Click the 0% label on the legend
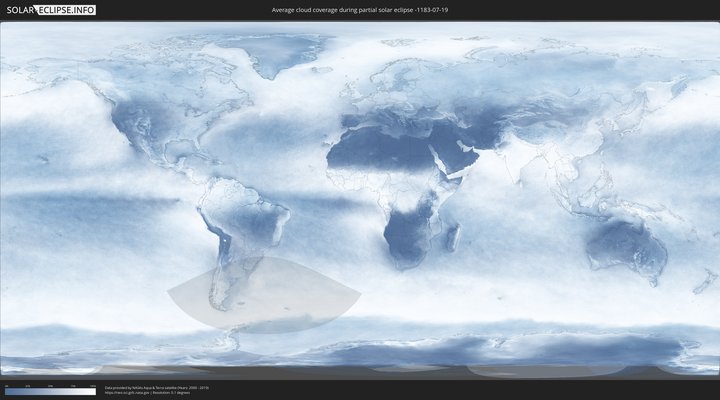Screen dimensions: 720x400 pyautogui.click(x=6, y=385)
